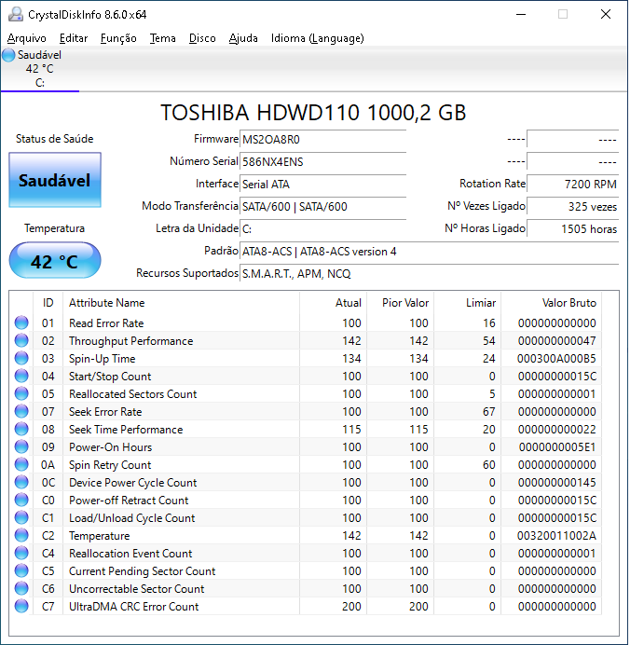This screenshot has height=645, width=644.
Task: Click the Nº Vezes Ligado value 325 vezes
Action: tap(573, 207)
